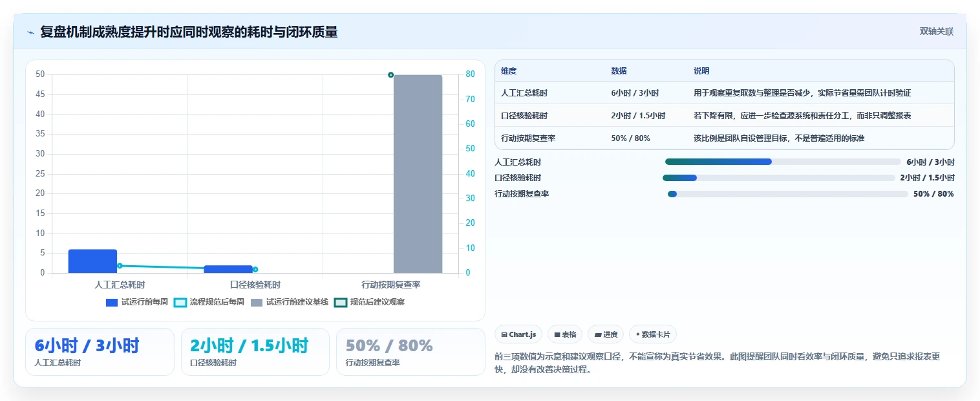980x401 pixels.
Task: Click the 说明 column header
Action: click(701, 71)
